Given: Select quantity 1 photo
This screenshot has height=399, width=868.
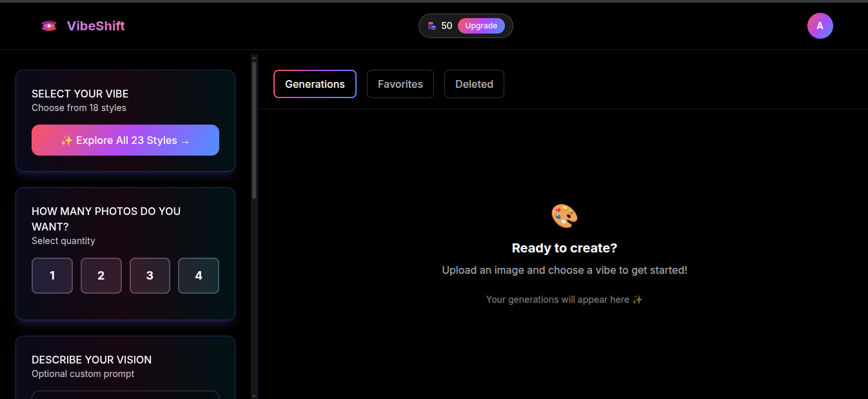Looking at the screenshot, I should [52, 276].
